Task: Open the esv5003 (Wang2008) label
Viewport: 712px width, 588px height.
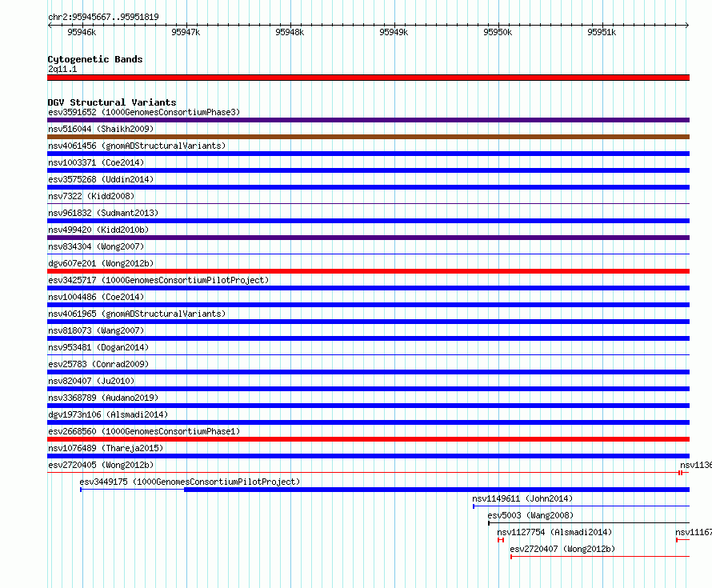Action: coord(530,515)
